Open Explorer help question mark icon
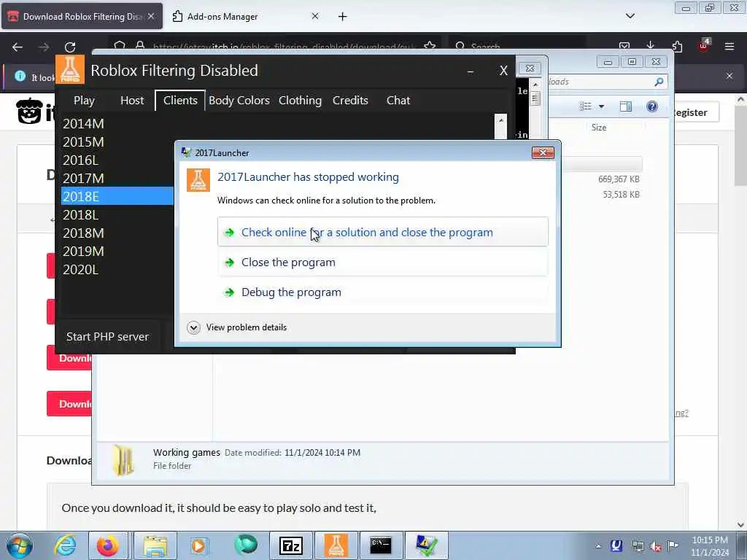The width and height of the screenshot is (747, 560). pyautogui.click(x=651, y=106)
